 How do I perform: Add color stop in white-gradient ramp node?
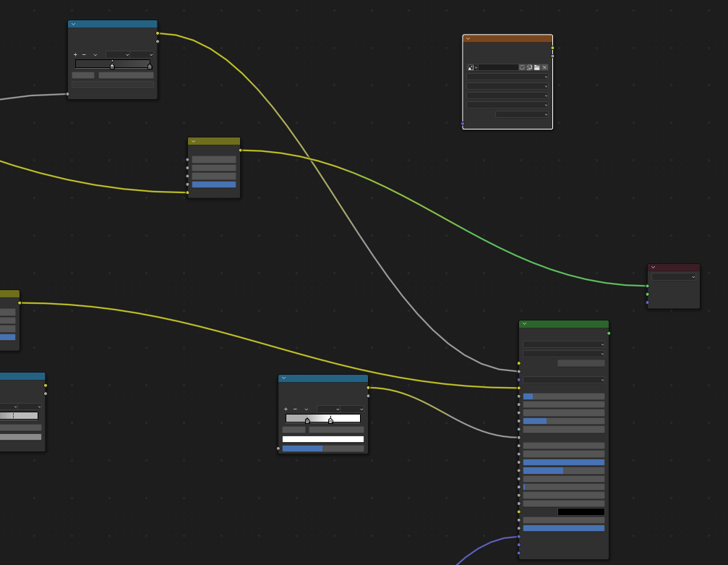point(286,409)
